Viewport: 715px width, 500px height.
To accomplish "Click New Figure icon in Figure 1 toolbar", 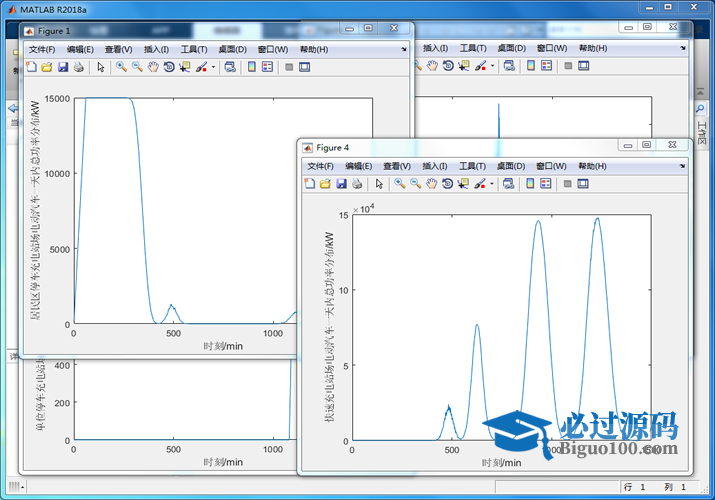I will pyautogui.click(x=31, y=67).
